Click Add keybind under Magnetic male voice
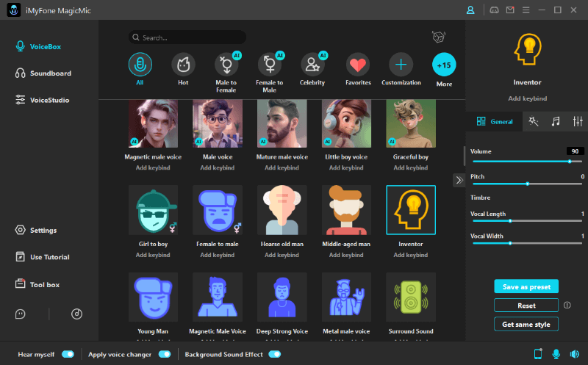Screen dimensions: 588x365 click(153, 167)
